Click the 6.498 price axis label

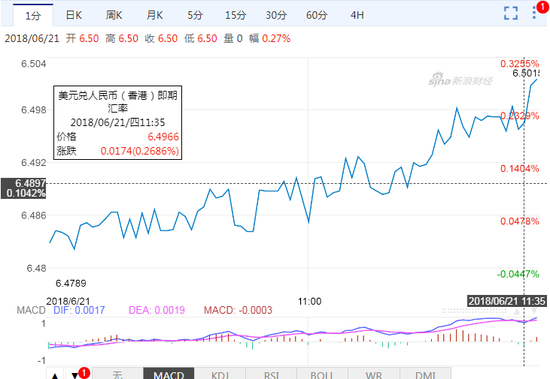[x=34, y=110]
